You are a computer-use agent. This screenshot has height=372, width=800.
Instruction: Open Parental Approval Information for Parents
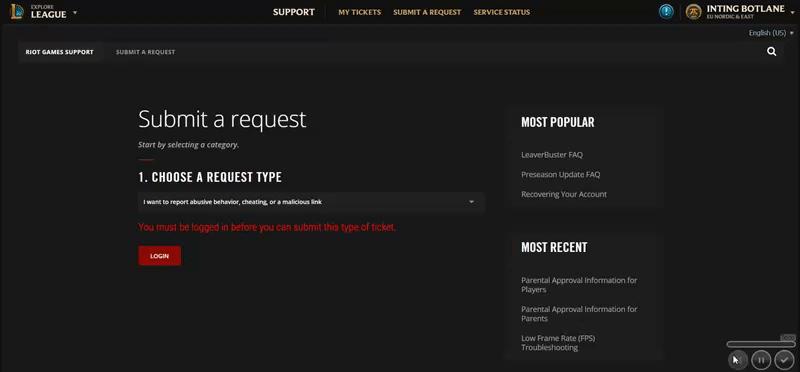pos(579,314)
